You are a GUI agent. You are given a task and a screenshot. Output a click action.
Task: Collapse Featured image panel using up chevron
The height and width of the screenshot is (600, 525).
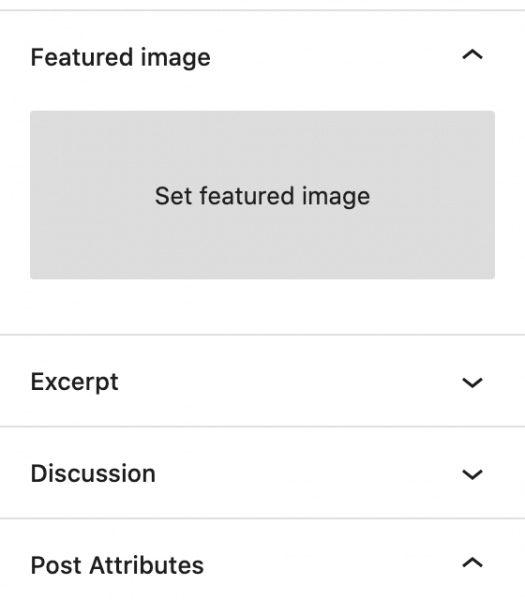(473, 55)
